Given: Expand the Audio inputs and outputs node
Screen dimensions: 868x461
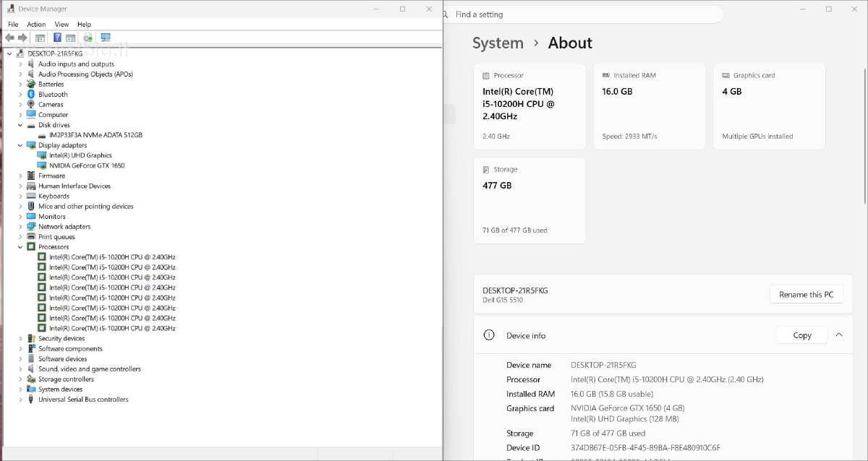Looking at the screenshot, I should 20,64.
